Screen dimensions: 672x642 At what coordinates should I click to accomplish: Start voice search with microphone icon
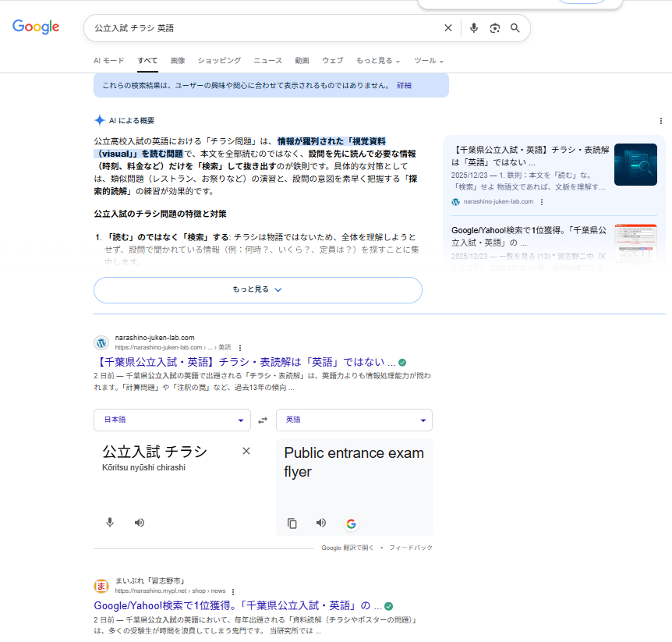473,28
